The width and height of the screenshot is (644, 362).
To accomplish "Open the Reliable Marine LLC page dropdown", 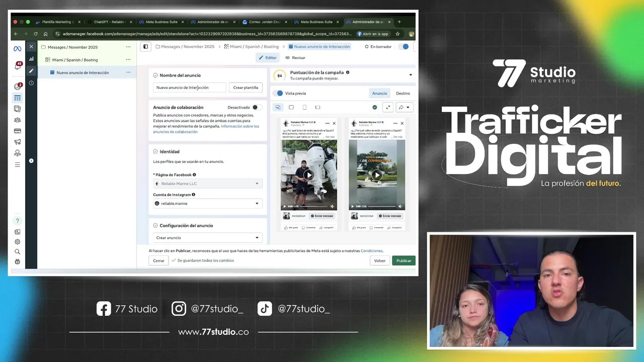I will pyautogui.click(x=207, y=184).
